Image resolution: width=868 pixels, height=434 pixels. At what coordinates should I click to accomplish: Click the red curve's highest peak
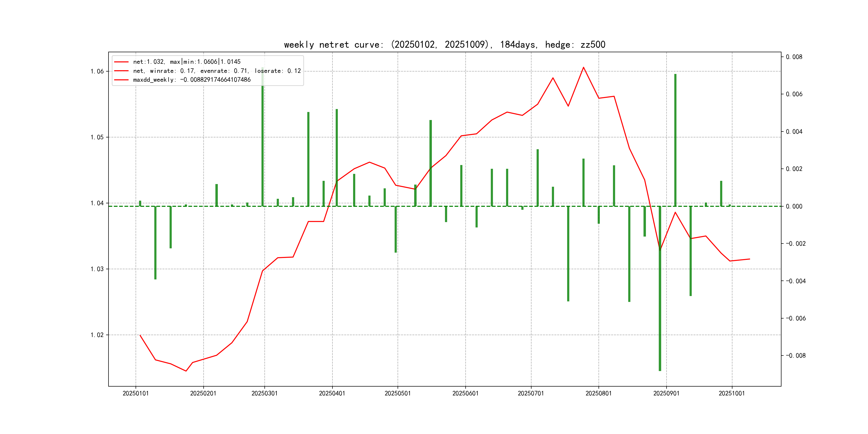(583, 68)
